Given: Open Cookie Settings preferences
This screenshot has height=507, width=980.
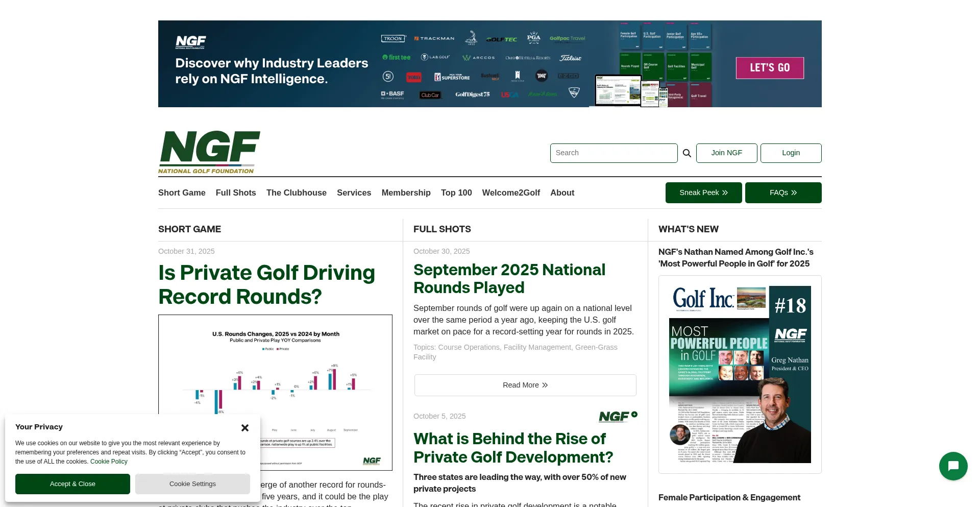Looking at the screenshot, I should 192,484.
